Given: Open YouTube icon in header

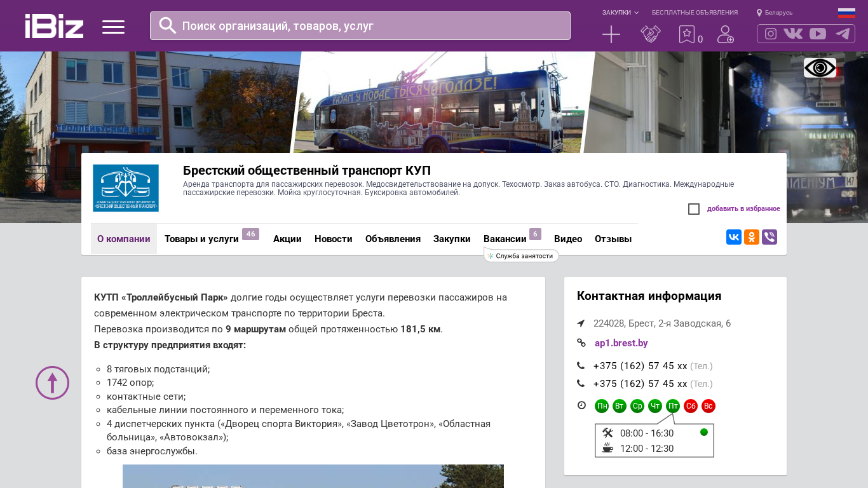Looking at the screenshot, I should [x=818, y=34].
